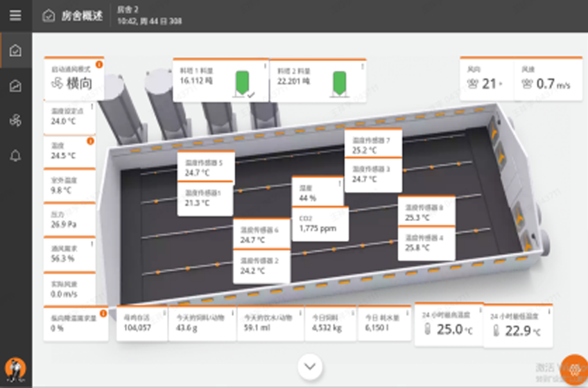Viewport: 588px width, 388px height.
Task: Expand panel with down chevron button
Action: 310,366
